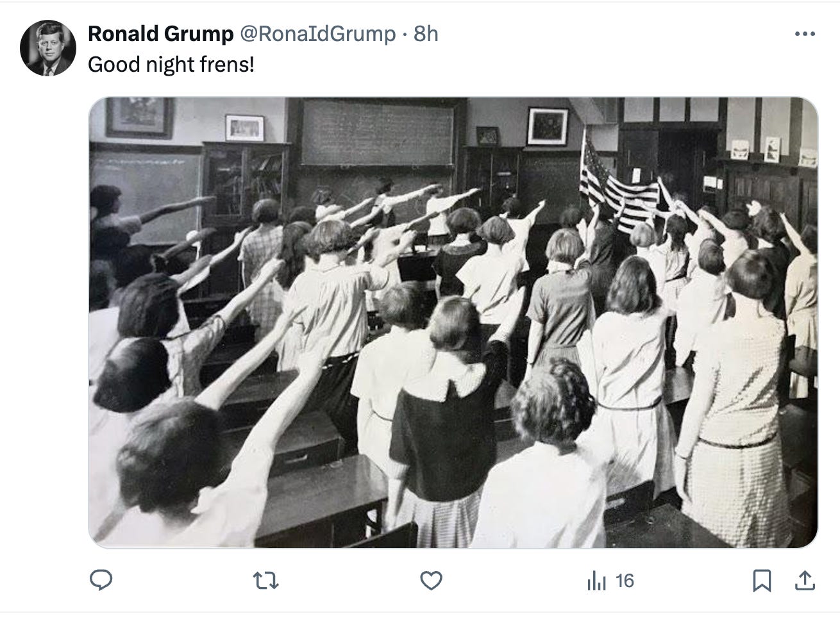Click the framed picture beside the flag
Screen dimensions: 840x623
tap(547, 126)
